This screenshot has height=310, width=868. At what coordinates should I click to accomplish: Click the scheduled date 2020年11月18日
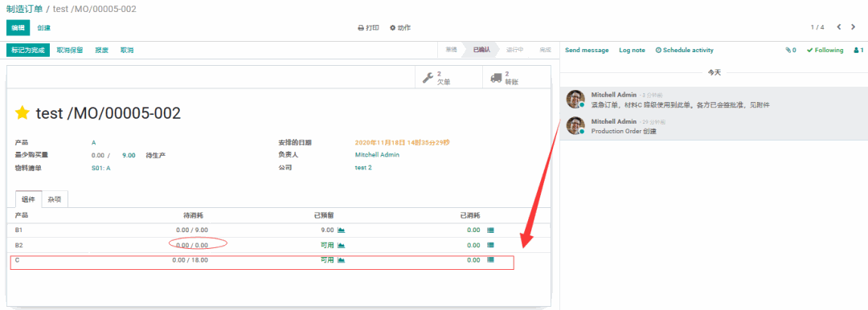(x=402, y=143)
